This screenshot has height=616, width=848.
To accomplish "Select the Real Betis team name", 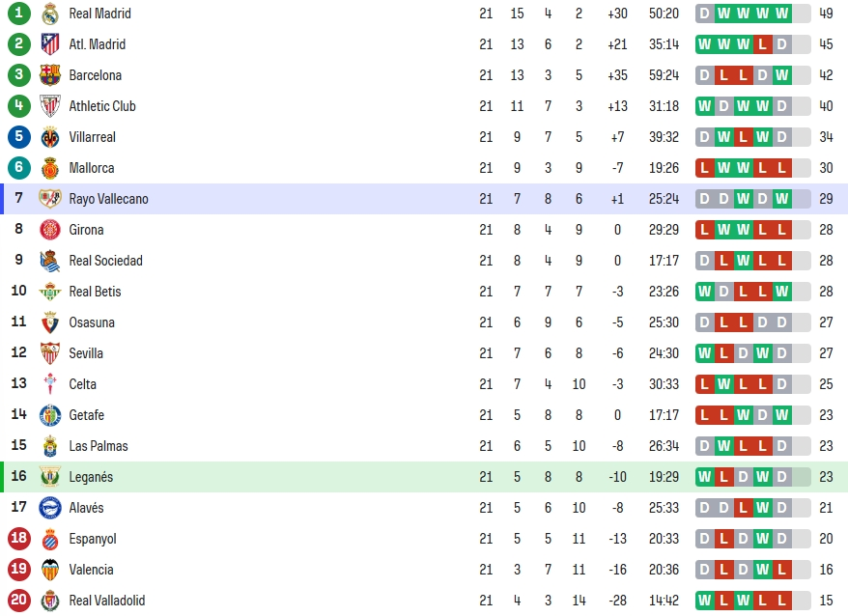I will tap(96, 292).
